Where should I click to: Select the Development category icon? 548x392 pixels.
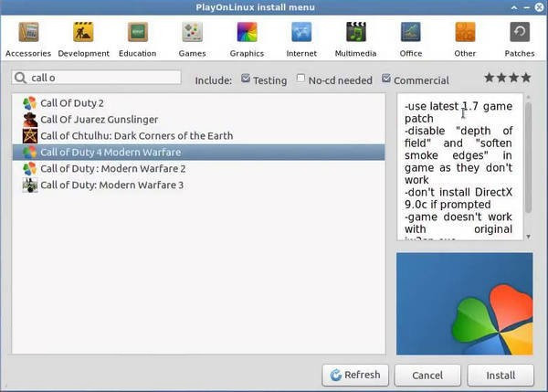(x=84, y=39)
